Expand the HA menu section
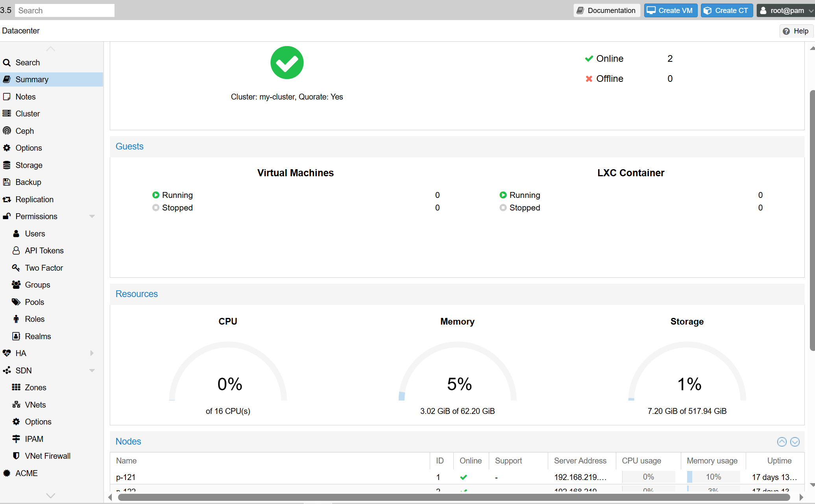 tap(92, 353)
